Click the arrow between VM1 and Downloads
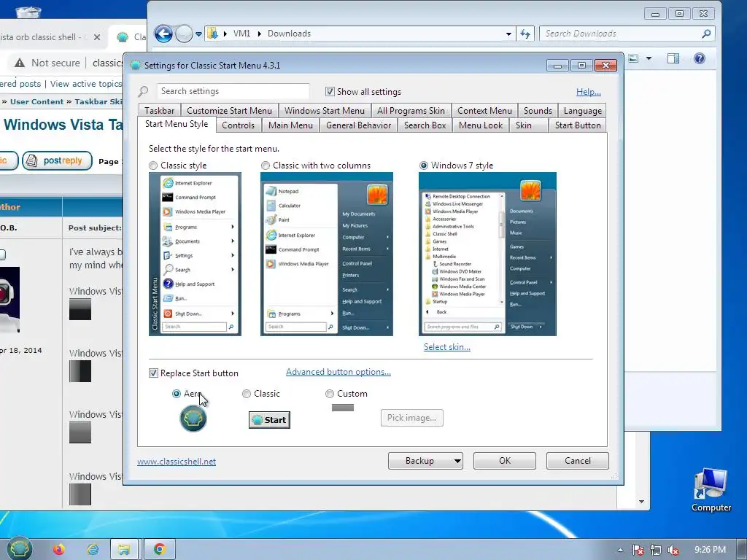The width and height of the screenshot is (747, 560). [259, 34]
